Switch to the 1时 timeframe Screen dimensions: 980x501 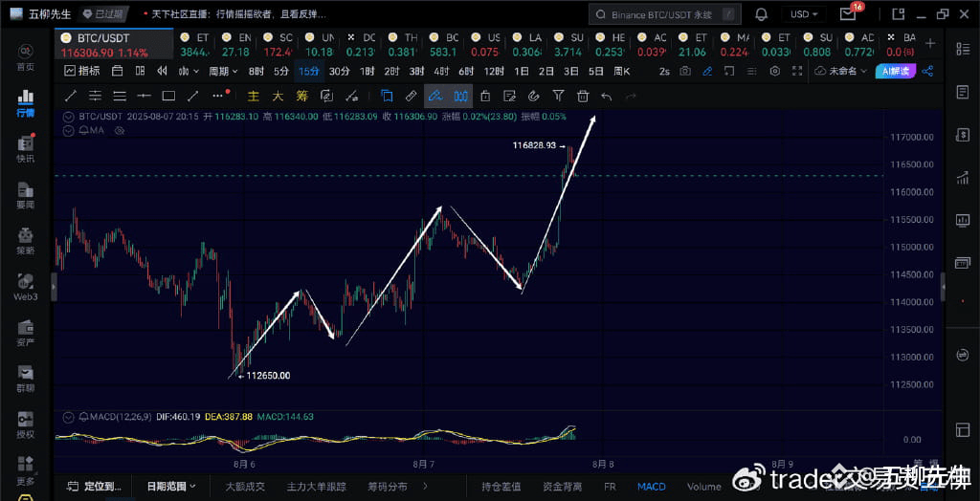pyautogui.click(x=367, y=71)
